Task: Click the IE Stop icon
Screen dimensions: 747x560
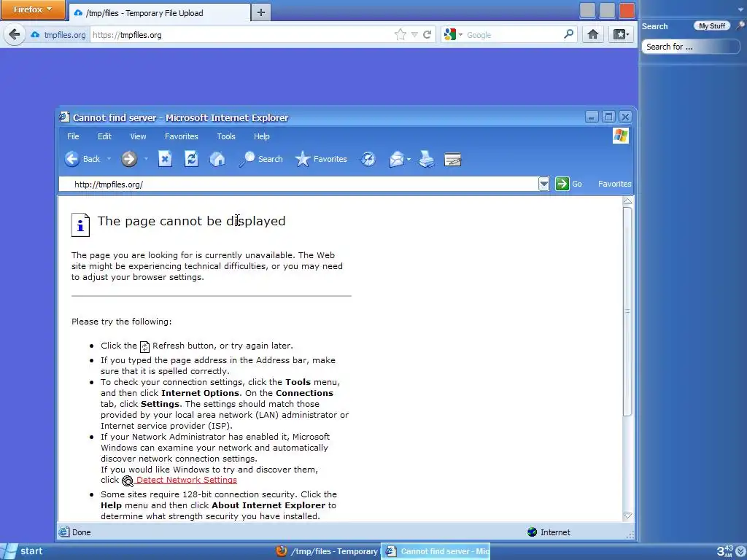Action: [165, 159]
